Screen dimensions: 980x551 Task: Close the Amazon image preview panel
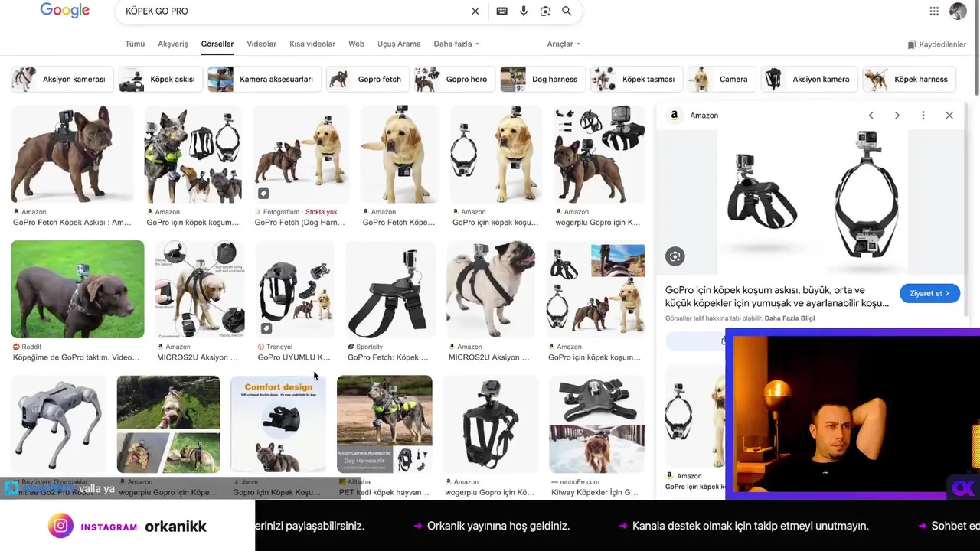tap(949, 116)
